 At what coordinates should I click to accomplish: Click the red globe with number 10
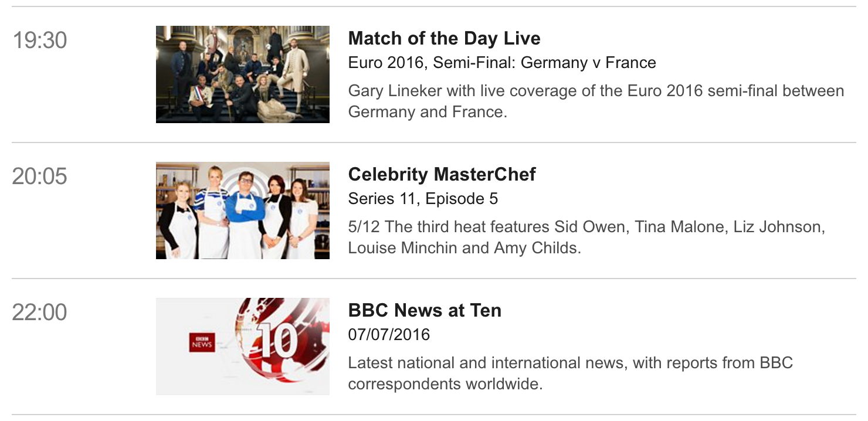pyautogui.click(x=282, y=343)
